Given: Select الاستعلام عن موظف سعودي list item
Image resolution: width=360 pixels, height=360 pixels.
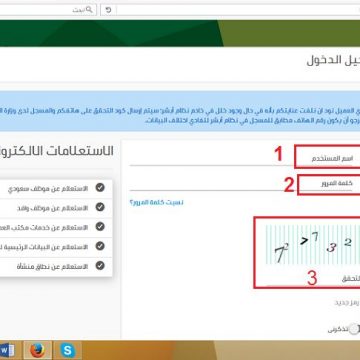Looking at the screenshot, I should [56, 188].
